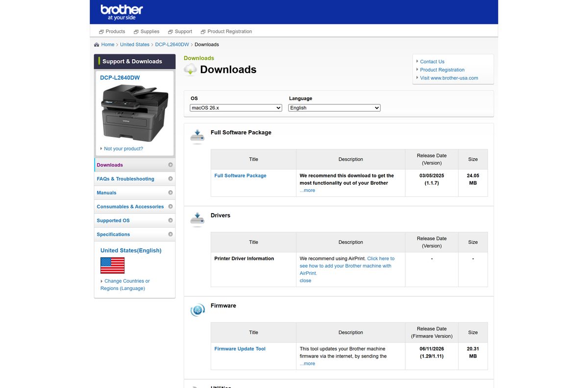Click the Drivers section download icon
Screen dimensions: 588x388
197,219
